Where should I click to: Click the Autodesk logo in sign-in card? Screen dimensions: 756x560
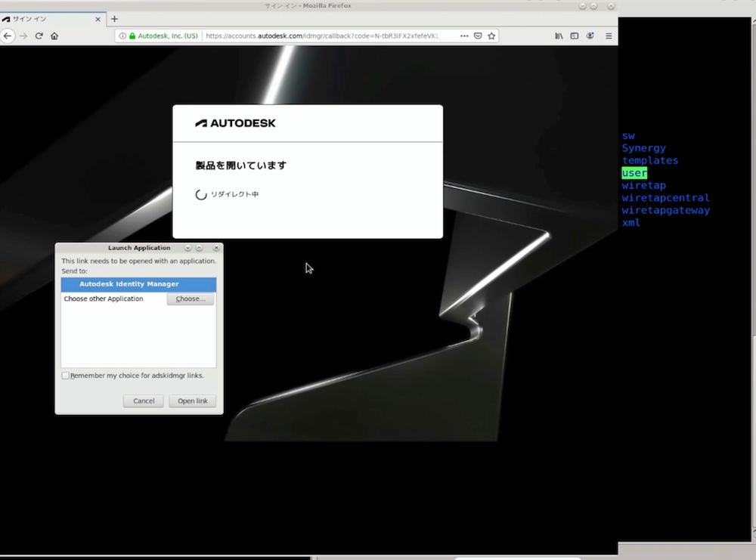coord(235,123)
